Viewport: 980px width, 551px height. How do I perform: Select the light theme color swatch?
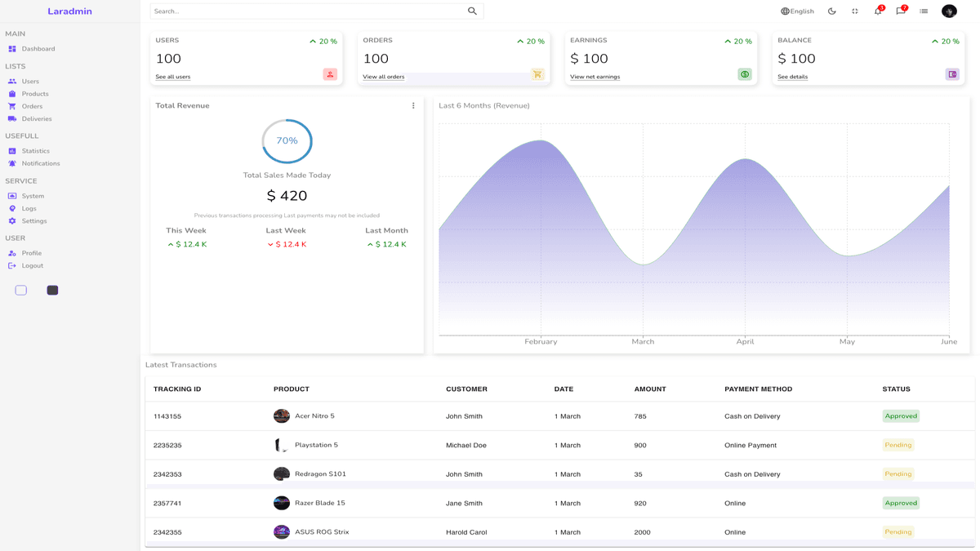[x=21, y=290]
